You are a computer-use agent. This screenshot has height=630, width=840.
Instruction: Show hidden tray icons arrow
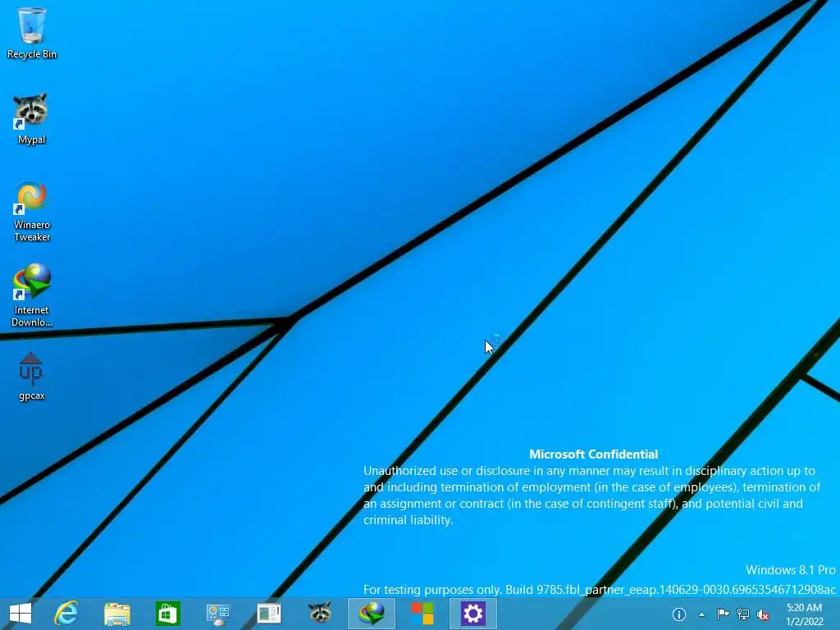[x=702, y=614]
